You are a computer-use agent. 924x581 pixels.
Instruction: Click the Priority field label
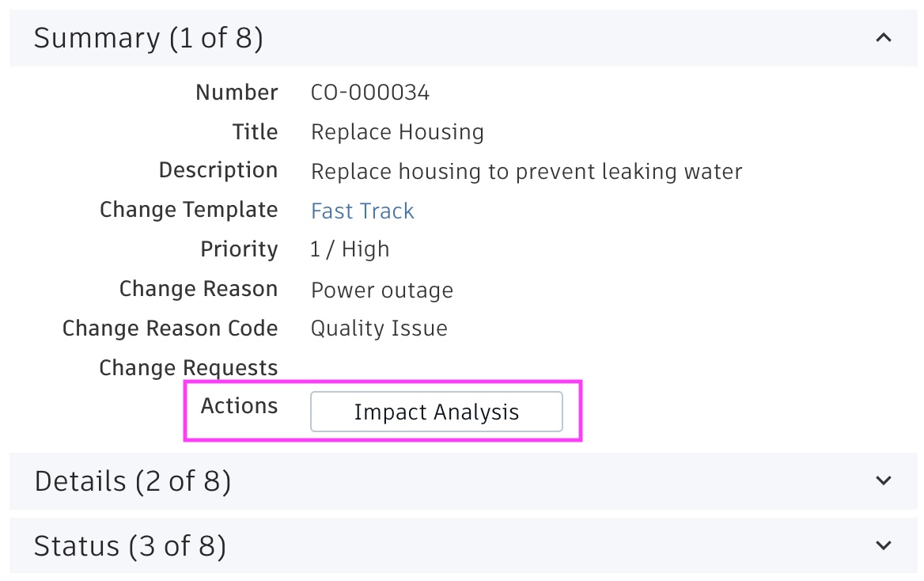coord(239,249)
